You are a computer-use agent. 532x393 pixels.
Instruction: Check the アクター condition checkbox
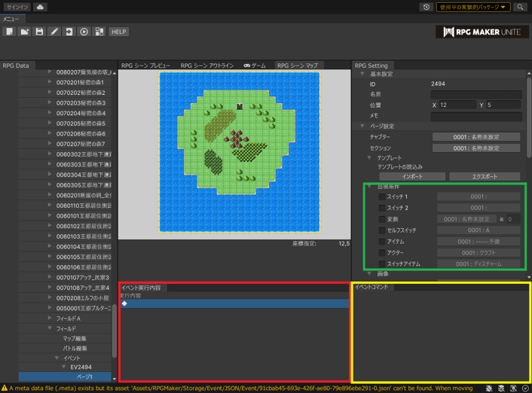click(x=382, y=253)
